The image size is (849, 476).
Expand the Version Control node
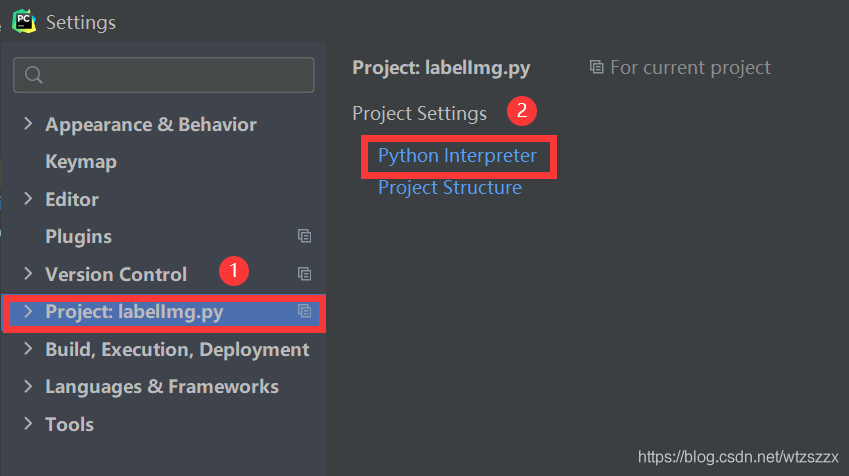(28, 274)
